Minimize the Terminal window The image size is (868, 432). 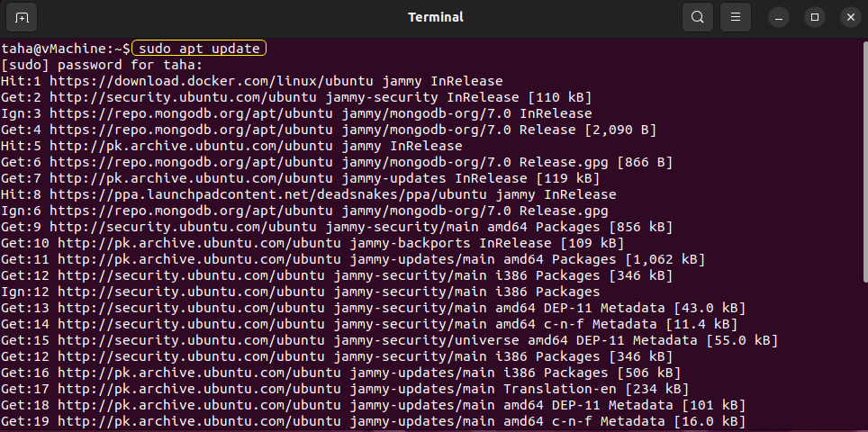778,18
